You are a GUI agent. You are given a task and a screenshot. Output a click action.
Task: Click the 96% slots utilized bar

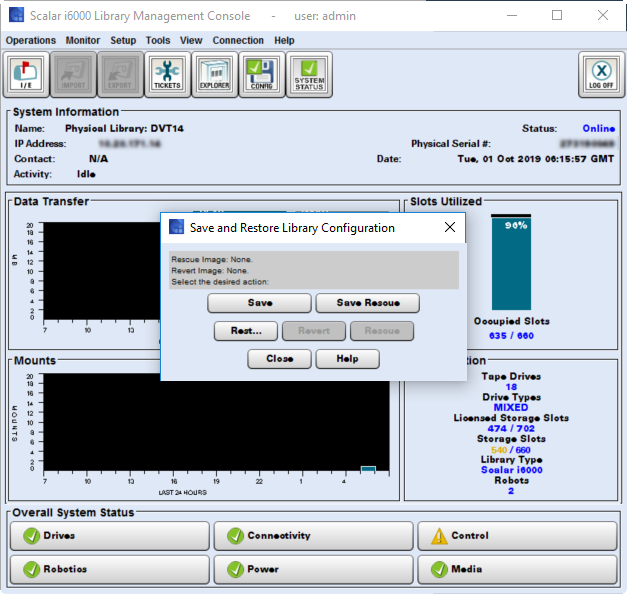tap(511, 262)
